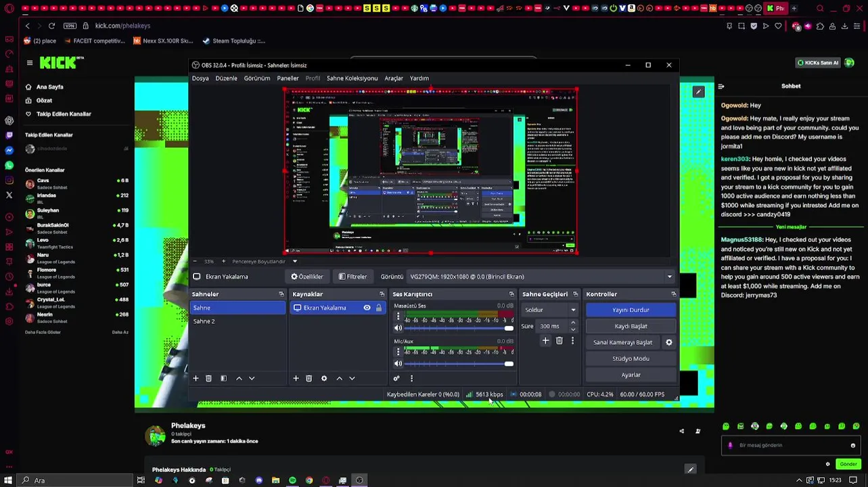The width and height of the screenshot is (868, 487).
Task: Move source up in Kaynaklar panel
Action: tap(339, 378)
